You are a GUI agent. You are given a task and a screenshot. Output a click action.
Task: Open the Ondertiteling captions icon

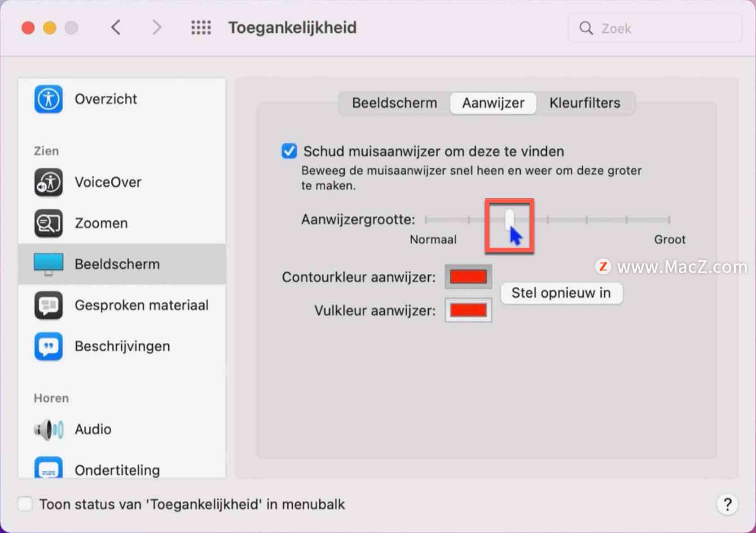tap(48, 469)
